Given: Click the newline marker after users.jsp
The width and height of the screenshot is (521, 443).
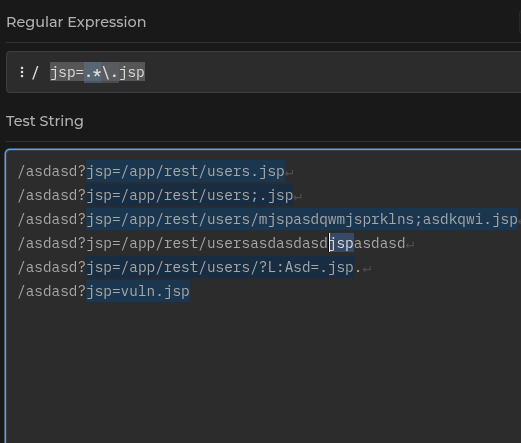Looking at the screenshot, I should coord(289,173).
